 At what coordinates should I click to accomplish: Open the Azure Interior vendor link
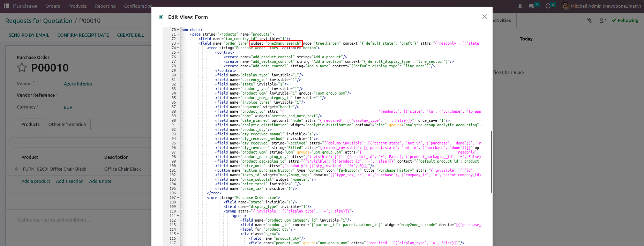(78, 84)
